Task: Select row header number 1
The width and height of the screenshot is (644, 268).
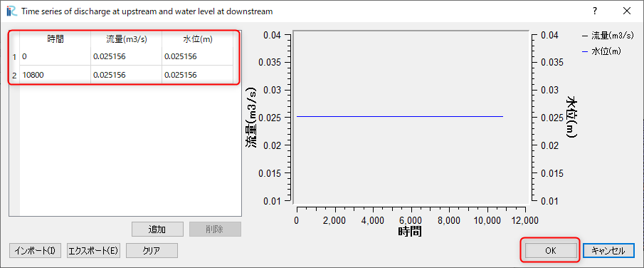Action: point(14,56)
